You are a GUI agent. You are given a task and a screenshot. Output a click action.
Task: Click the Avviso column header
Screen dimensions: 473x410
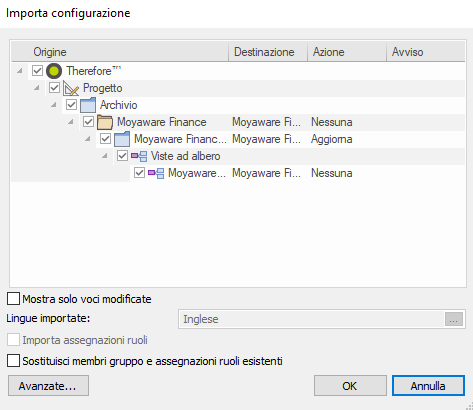426,52
